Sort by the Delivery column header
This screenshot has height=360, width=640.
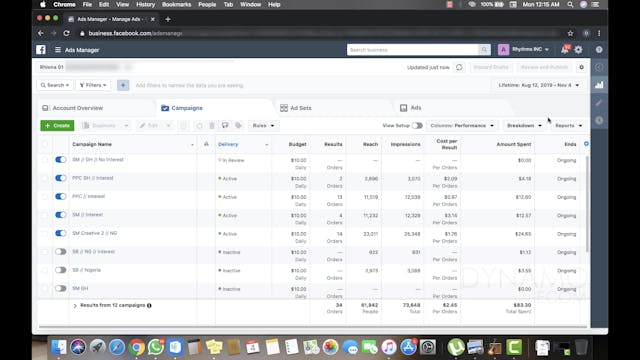pyautogui.click(x=228, y=144)
